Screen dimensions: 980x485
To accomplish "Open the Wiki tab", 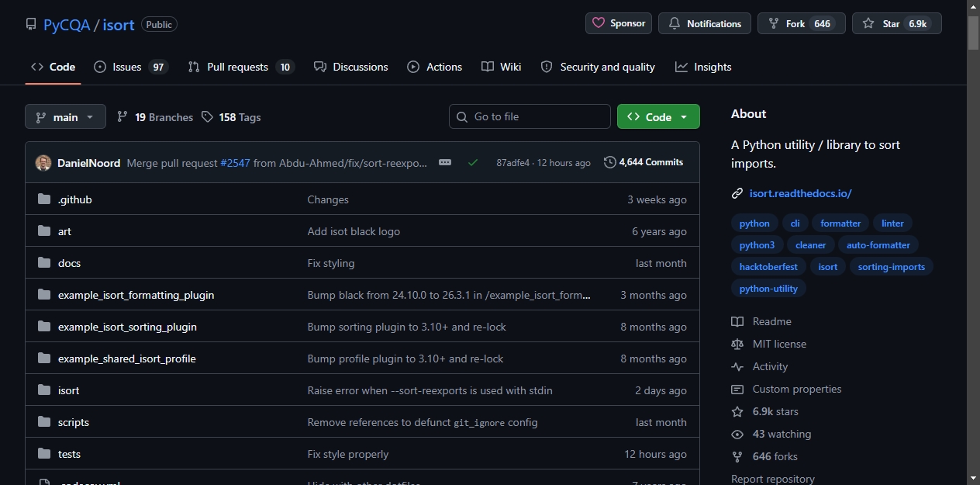I will pyautogui.click(x=501, y=67).
